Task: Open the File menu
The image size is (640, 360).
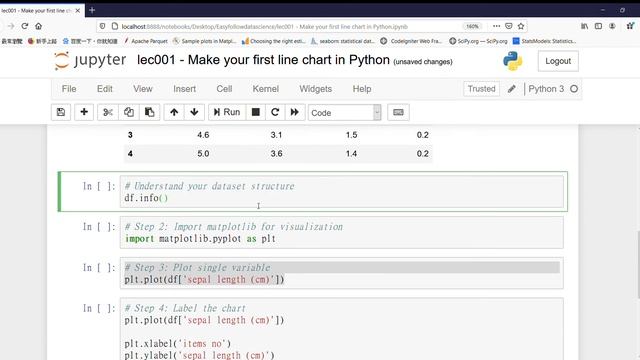Action: [69, 89]
